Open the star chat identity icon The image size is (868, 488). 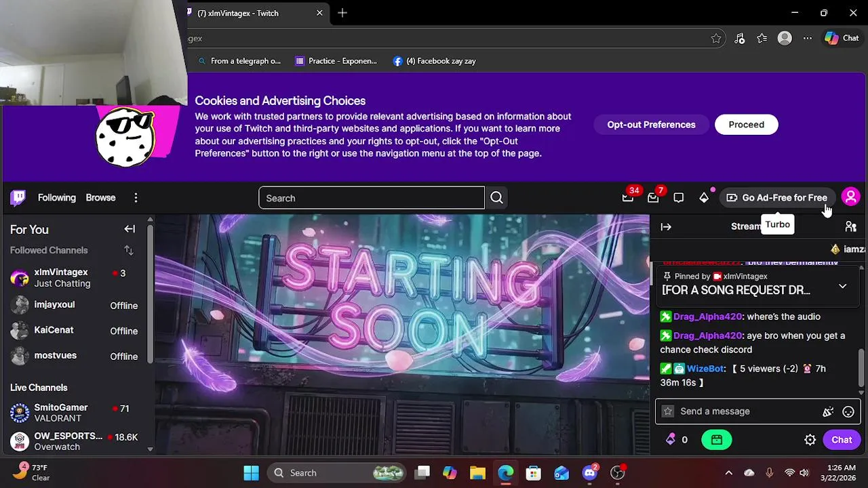point(668,411)
